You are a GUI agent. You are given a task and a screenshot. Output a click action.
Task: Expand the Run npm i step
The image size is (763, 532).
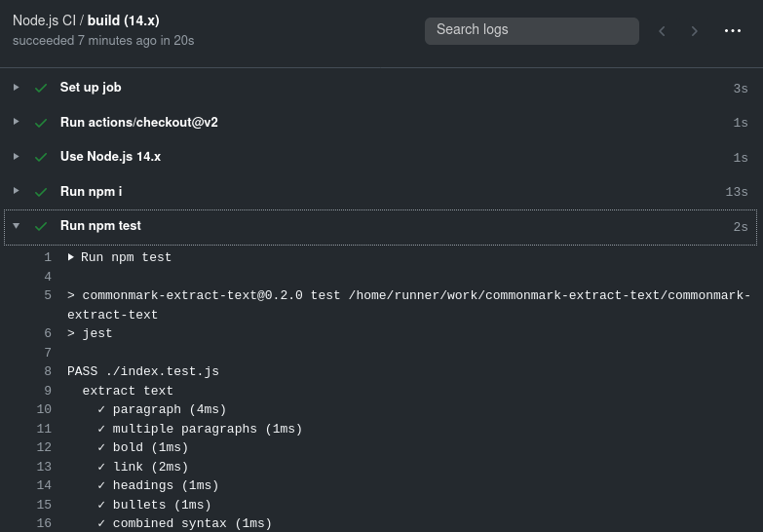click(17, 191)
